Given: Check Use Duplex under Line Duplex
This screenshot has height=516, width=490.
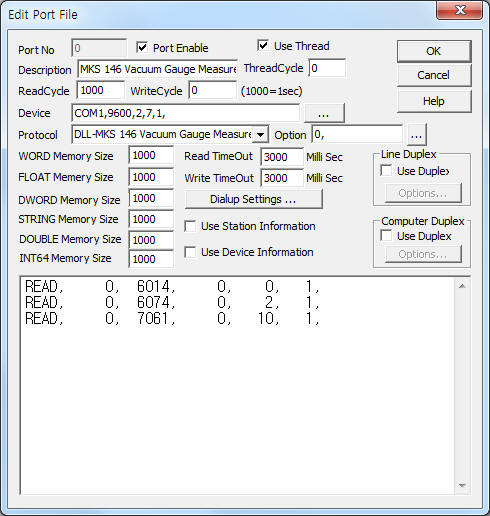Looking at the screenshot, I should tap(386, 171).
